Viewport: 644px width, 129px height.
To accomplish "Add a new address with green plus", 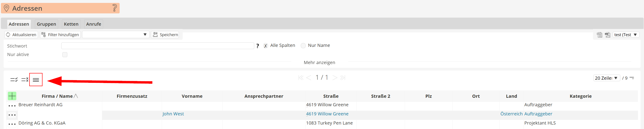I will (x=12, y=96).
